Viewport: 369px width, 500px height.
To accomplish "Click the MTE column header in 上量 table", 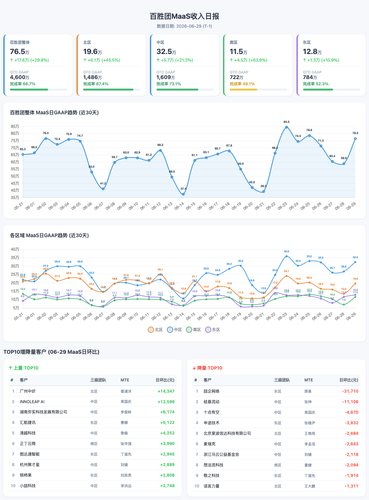I will pyautogui.click(x=125, y=380).
